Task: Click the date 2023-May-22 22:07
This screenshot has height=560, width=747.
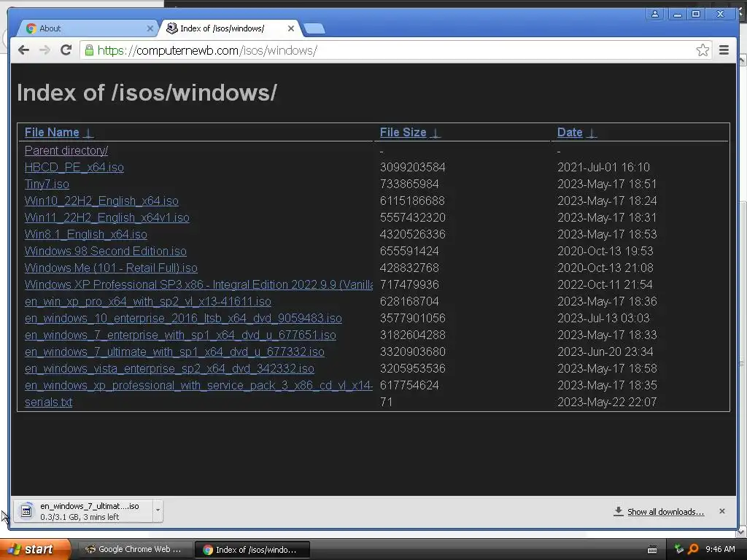Action: tap(607, 402)
